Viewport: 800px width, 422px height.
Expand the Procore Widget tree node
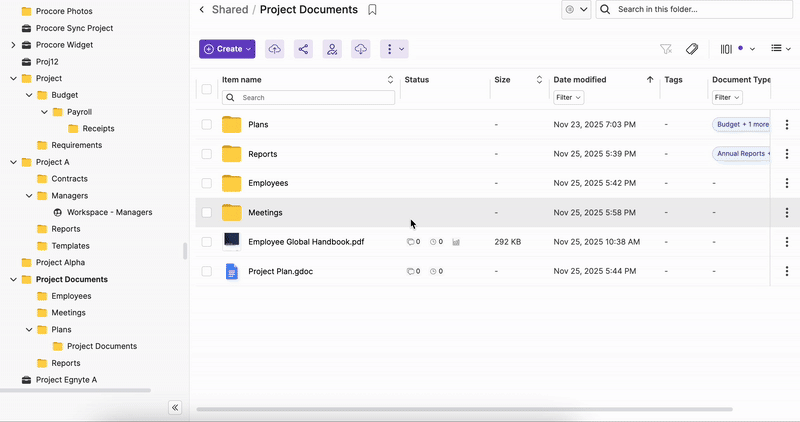[13, 45]
